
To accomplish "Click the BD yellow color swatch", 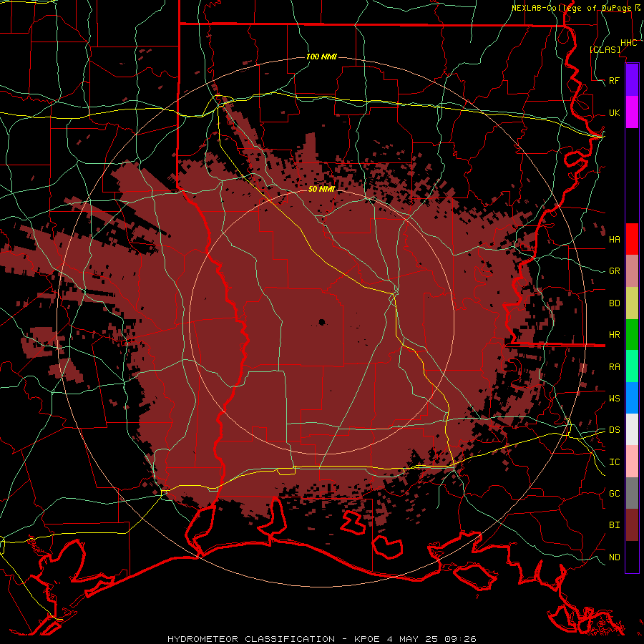I will click(632, 303).
